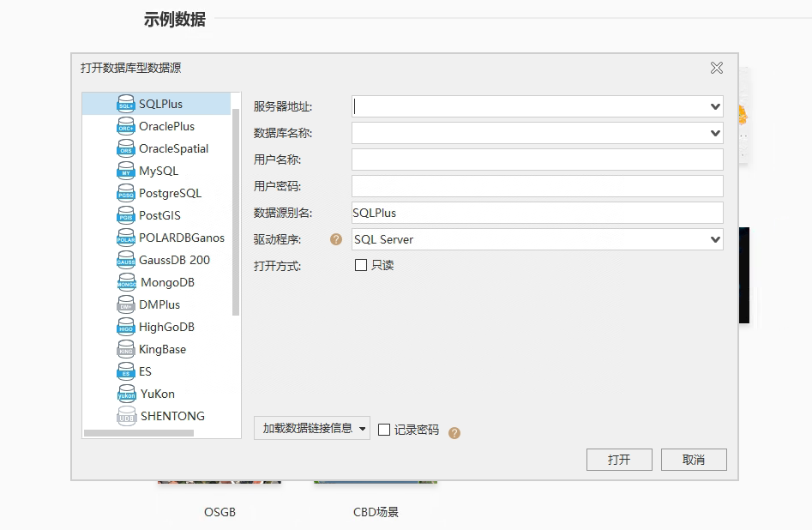The width and height of the screenshot is (812, 530).
Task: Open the 加载数据链接信息 dropdown button
Action: coord(312,428)
